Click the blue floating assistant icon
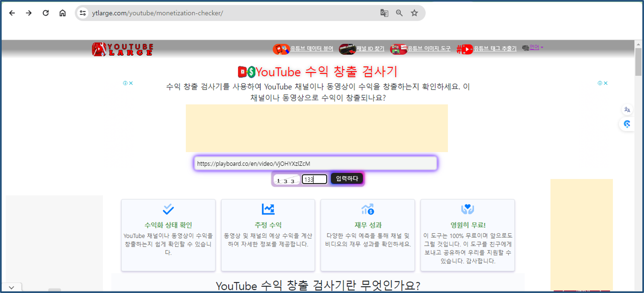The image size is (644, 293). pyautogui.click(x=627, y=124)
